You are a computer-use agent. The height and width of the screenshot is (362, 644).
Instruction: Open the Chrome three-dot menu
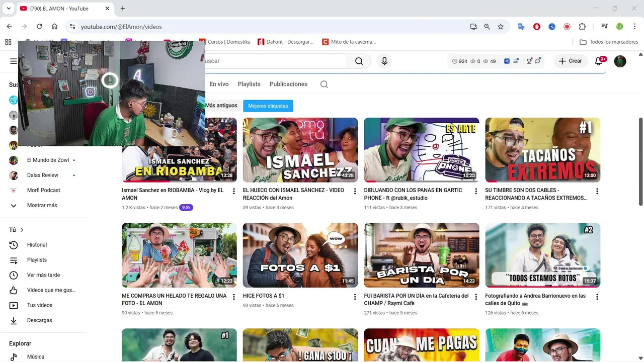(634, 27)
